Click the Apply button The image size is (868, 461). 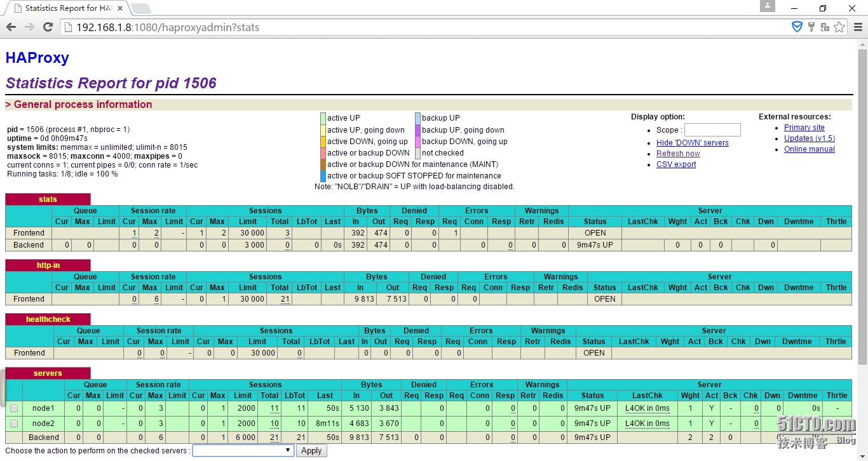tap(311, 450)
